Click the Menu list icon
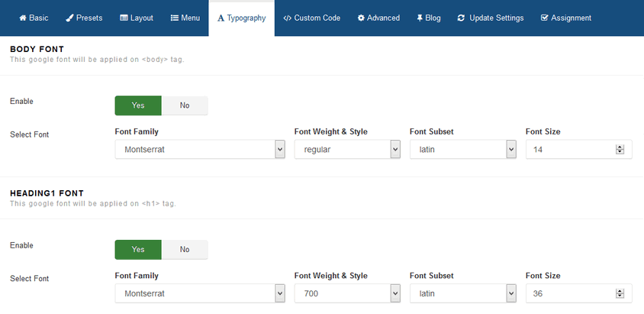 point(175,18)
